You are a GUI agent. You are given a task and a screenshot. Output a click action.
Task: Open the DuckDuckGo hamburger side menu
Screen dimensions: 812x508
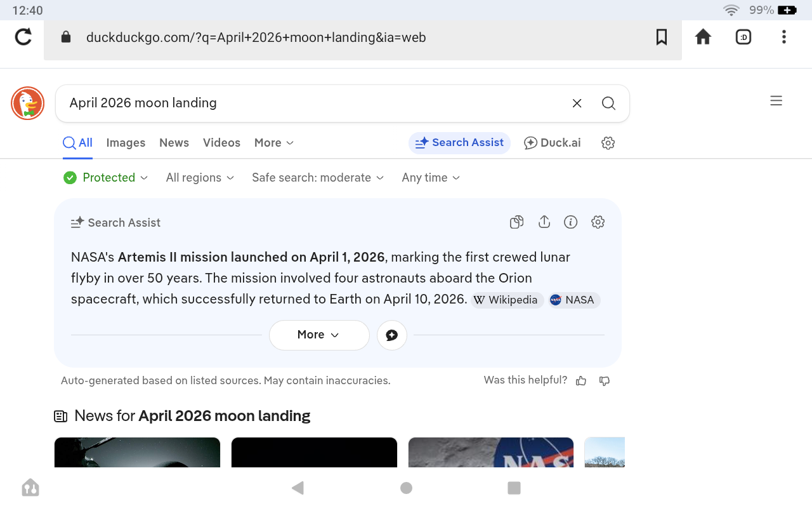click(x=776, y=101)
